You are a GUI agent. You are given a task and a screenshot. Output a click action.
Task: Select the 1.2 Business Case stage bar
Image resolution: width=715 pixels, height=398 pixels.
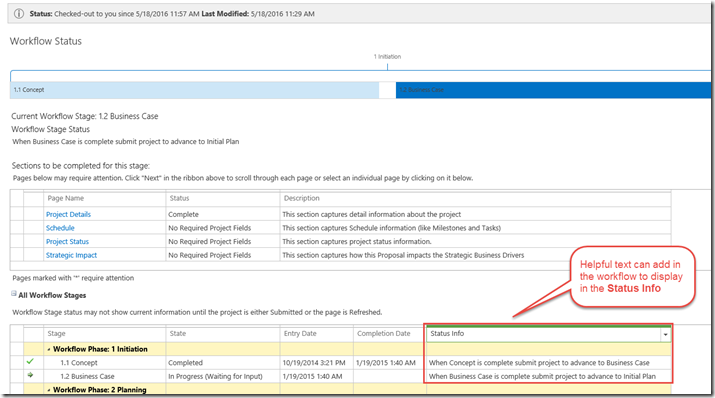[x=553, y=90]
